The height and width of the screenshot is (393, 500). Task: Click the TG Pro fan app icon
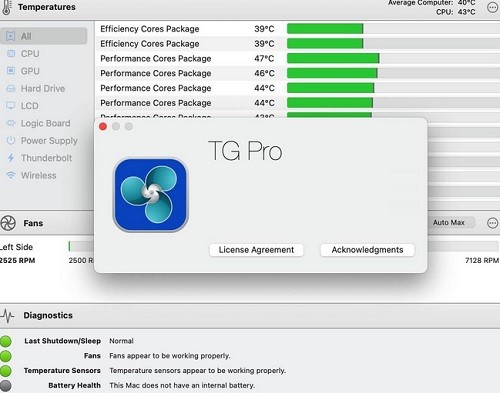coord(151,195)
